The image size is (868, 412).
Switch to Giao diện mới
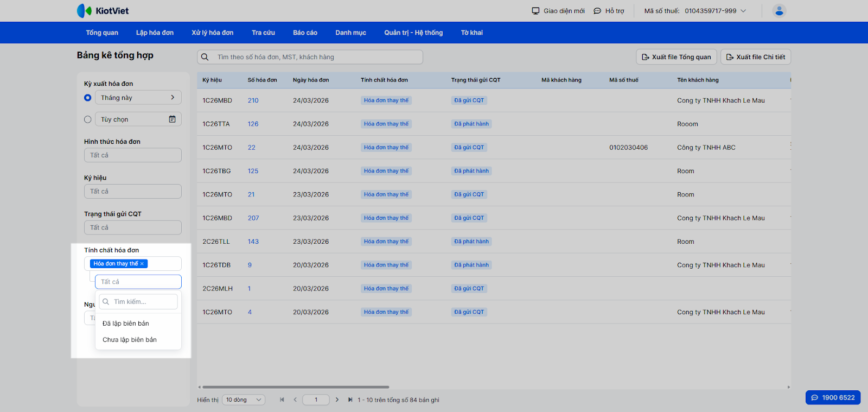[x=558, y=11]
